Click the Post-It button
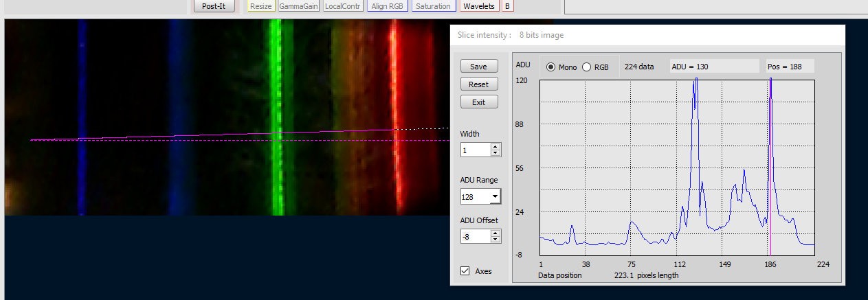Screen dimensions: 868x300 coord(214,6)
